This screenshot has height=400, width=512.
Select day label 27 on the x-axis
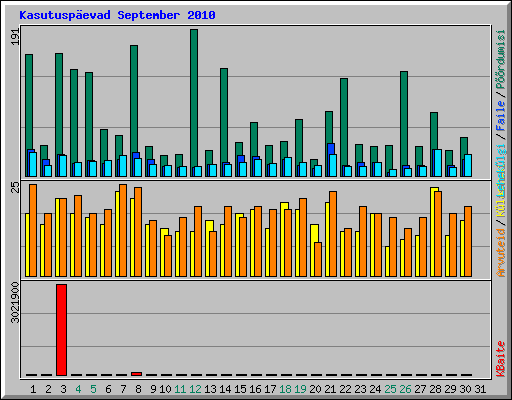420,389
